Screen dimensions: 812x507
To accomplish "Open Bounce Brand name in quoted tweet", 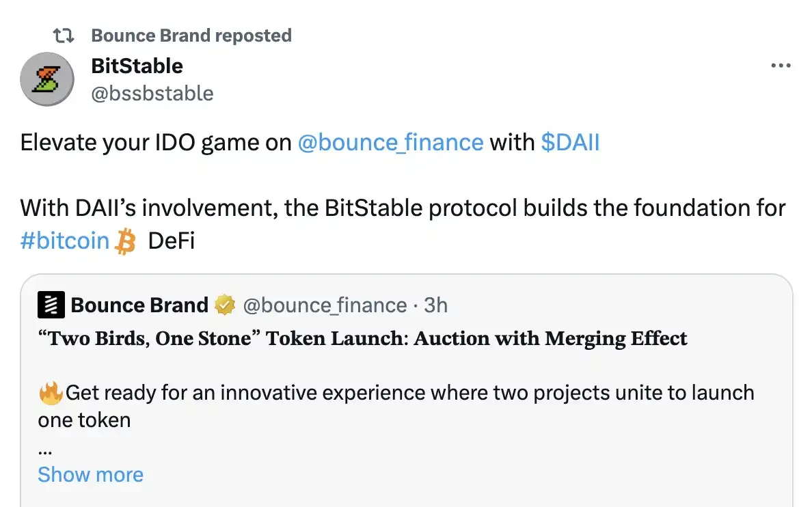I will 139,305.
